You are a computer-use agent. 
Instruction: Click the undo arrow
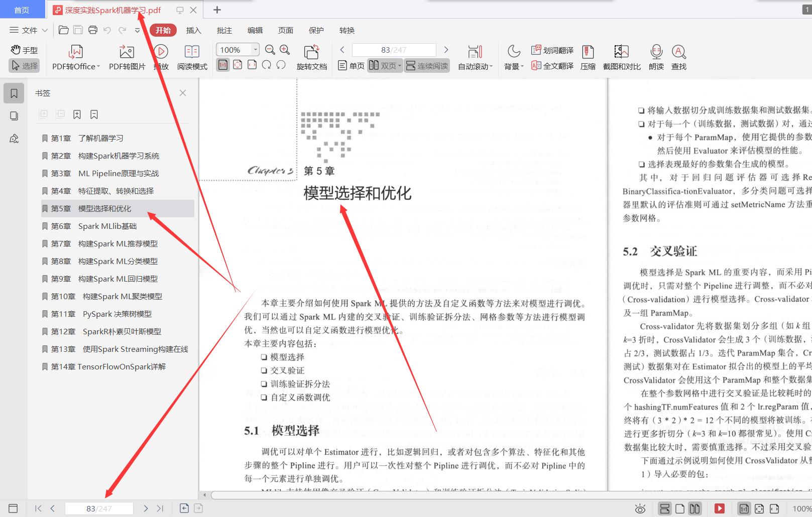coord(107,30)
